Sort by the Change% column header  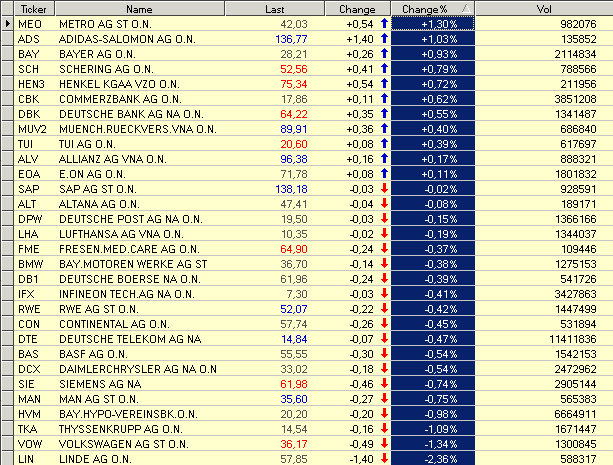[x=433, y=9]
